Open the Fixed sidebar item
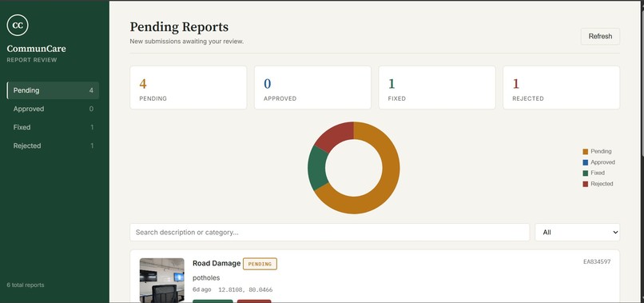Image resolution: width=644 pixels, height=303 pixels. (53, 127)
